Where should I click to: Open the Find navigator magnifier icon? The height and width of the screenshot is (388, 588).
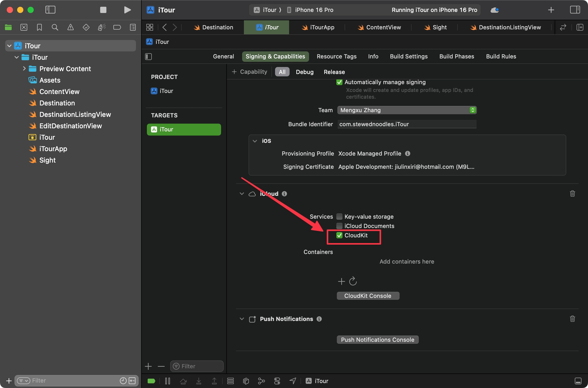tap(55, 27)
